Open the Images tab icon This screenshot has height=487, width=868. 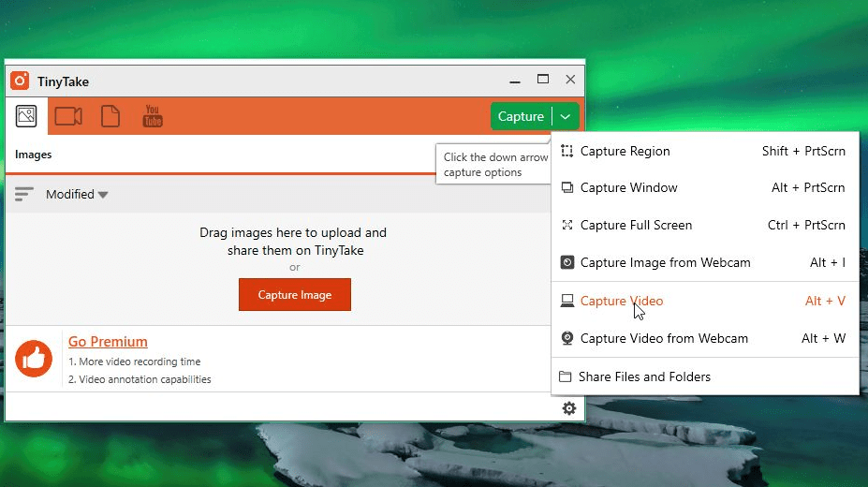(x=26, y=116)
